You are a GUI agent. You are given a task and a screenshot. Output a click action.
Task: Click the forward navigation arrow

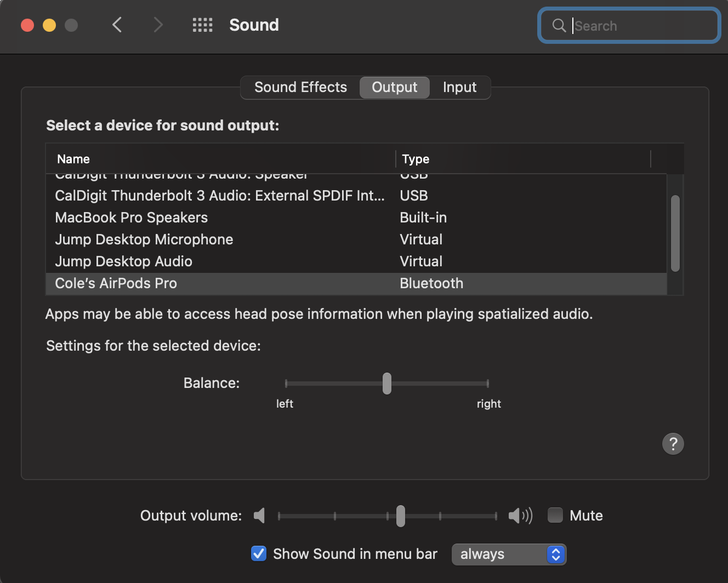click(158, 25)
